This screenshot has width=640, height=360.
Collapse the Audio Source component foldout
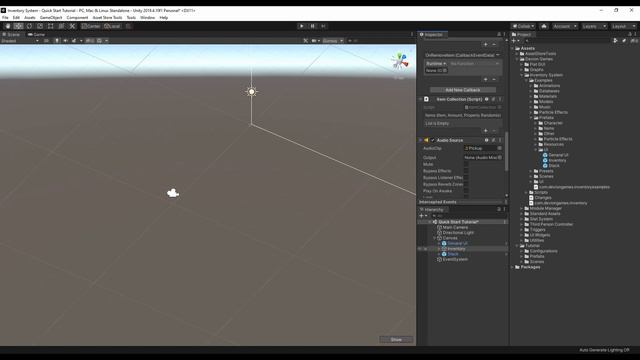420,140
